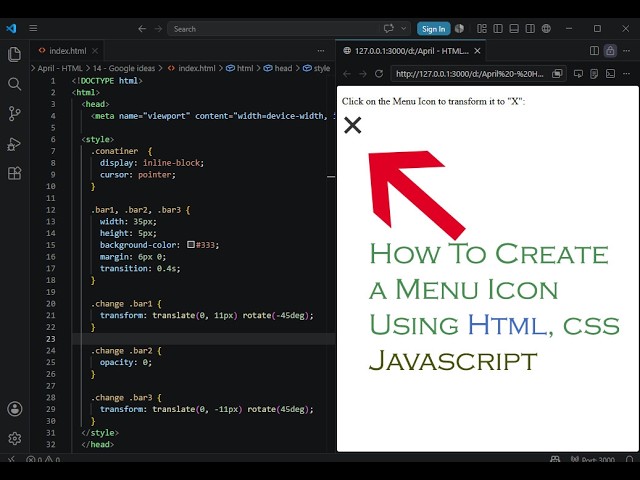Open the Chat icon in title bar
640x480 pixels.
tap(389, 29)
